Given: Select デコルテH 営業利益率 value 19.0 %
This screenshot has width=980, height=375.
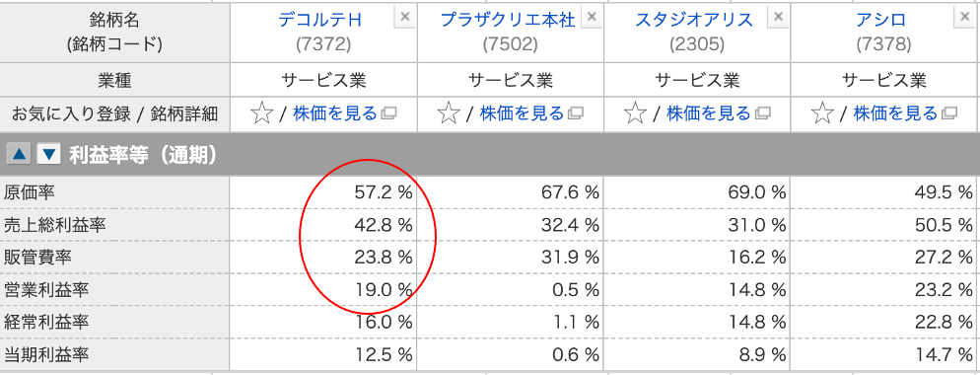Looking at the screenshot, I should pos(382,290).
